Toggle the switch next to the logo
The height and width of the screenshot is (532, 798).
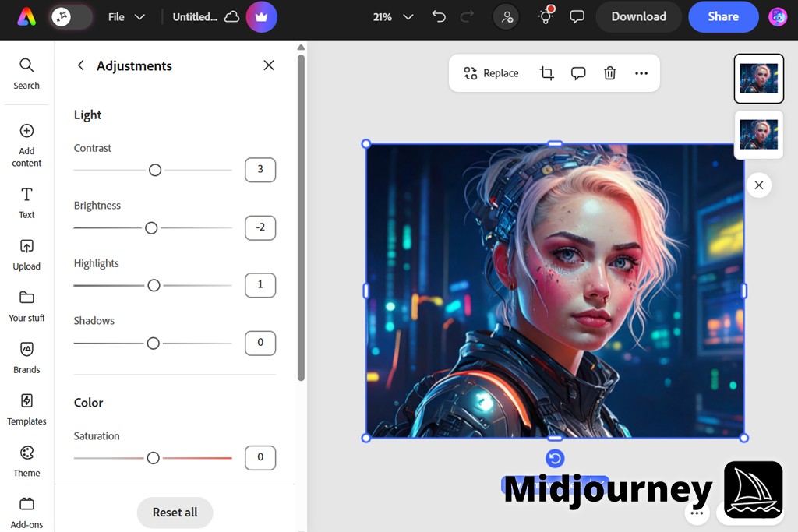click(71, 17)
